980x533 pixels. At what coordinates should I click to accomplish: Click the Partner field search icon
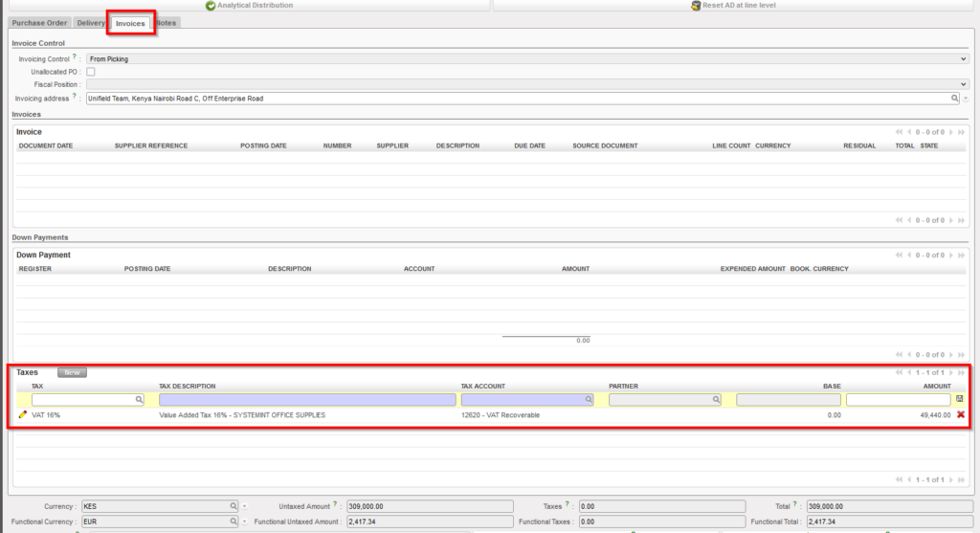[x=715, y=400]
